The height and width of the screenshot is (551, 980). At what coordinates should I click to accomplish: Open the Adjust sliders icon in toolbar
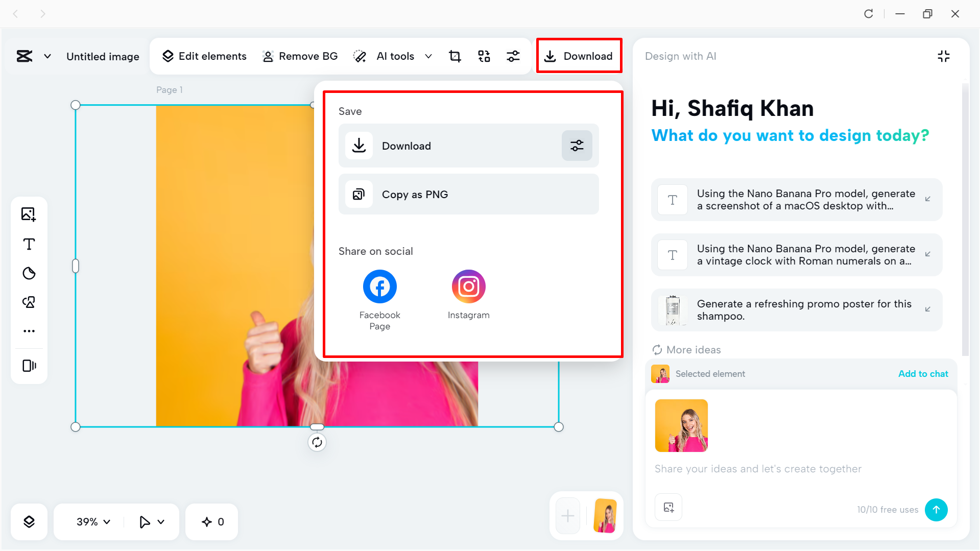click(513, 56)
